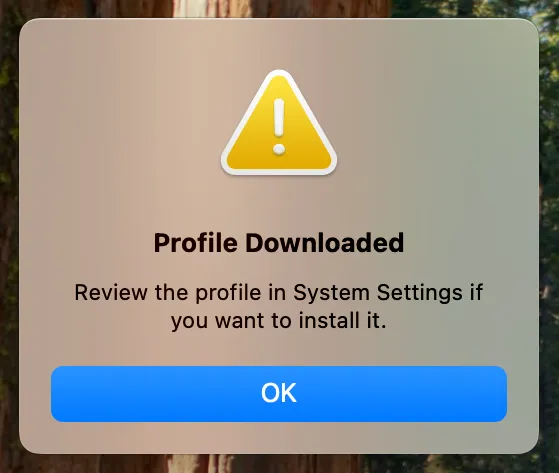
Task: Click the OK button
Action: click(x=279, y=394)
